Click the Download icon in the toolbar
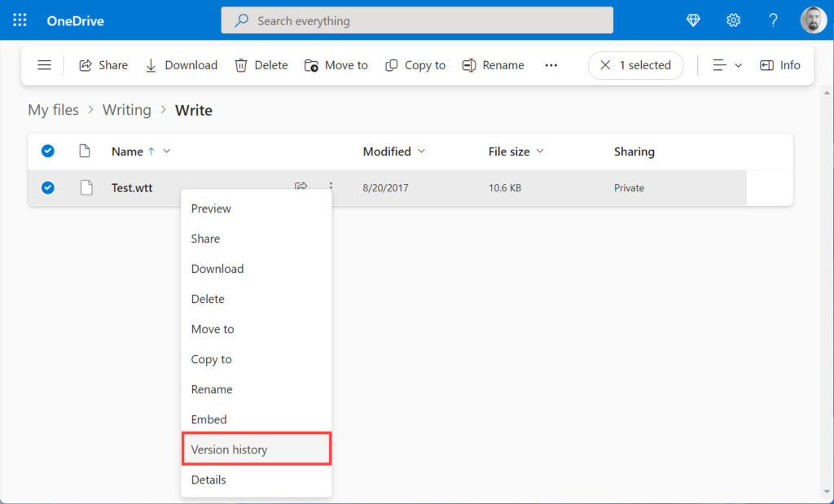Image resolution: width=834 pixels, height=504 pixels. click(x=151, y=65)
